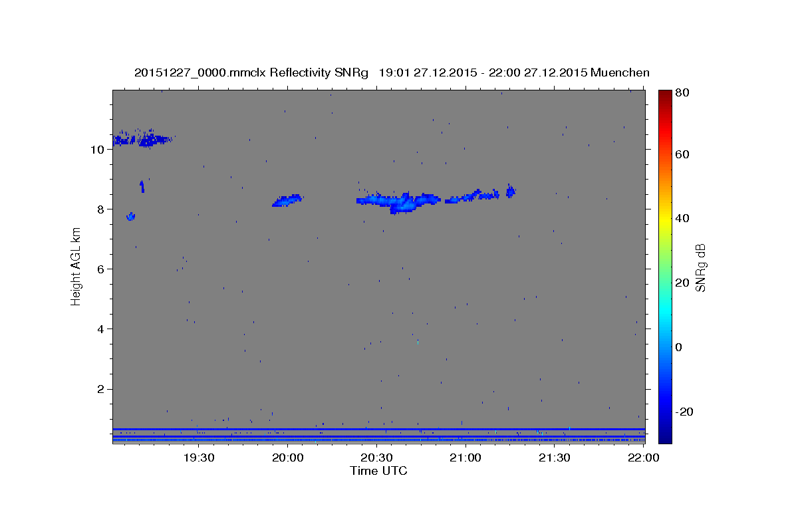Click the height tick label 10
798x532 pixels.
tap(97, 150)
